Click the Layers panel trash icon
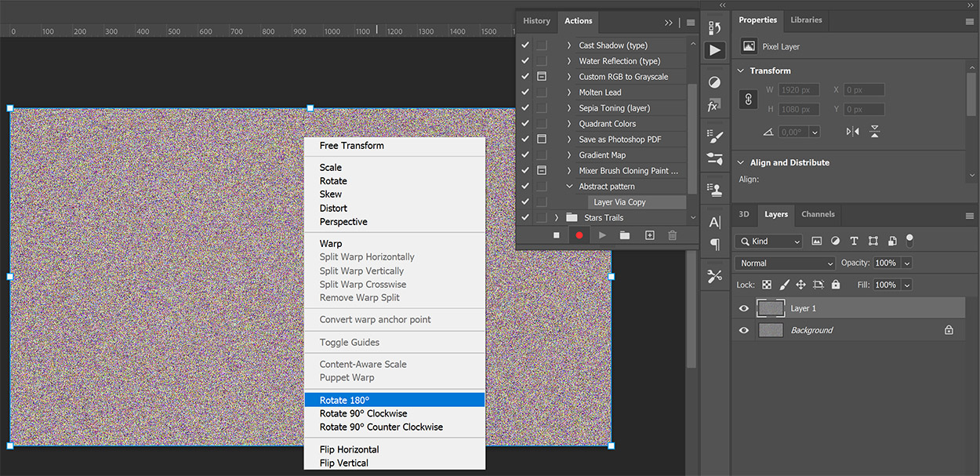This screenshot has height=476, width=980. click(x=672, y=234)
